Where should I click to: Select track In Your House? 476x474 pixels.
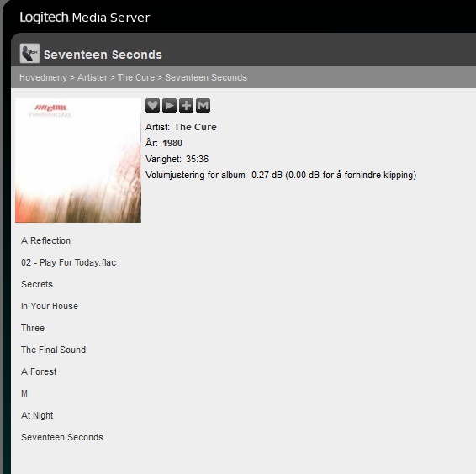tap(50, 306)
